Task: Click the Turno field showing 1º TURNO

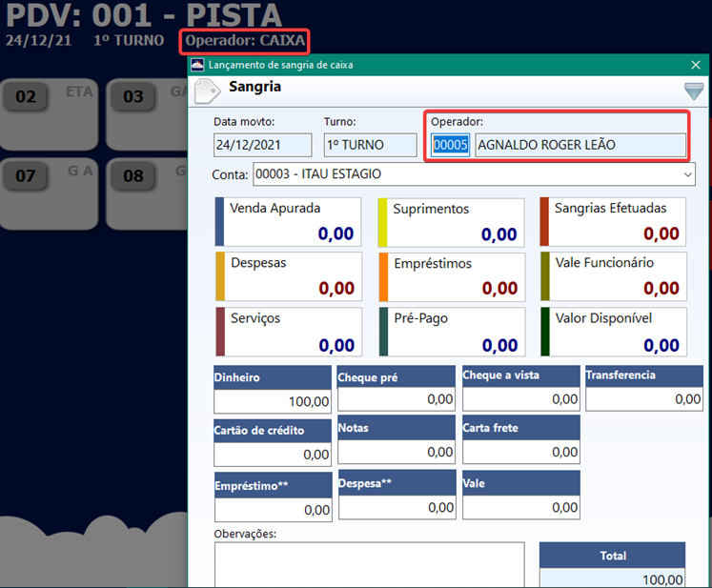Action: coord(370,145)
